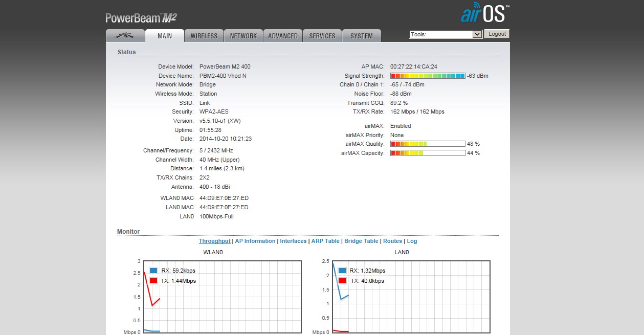Click the Monitor section heading
This screenshot has width=644, height=335.
pyautogui.click(x=128, y=232)
